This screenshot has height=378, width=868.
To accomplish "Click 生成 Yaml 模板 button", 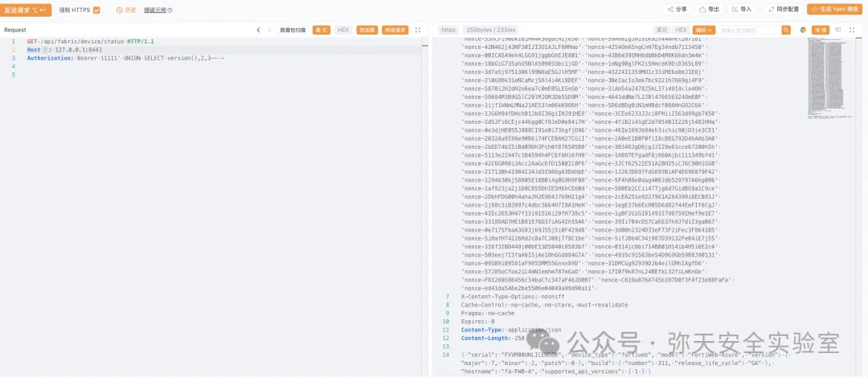I will pyautogui.click(x=834, y=10).
